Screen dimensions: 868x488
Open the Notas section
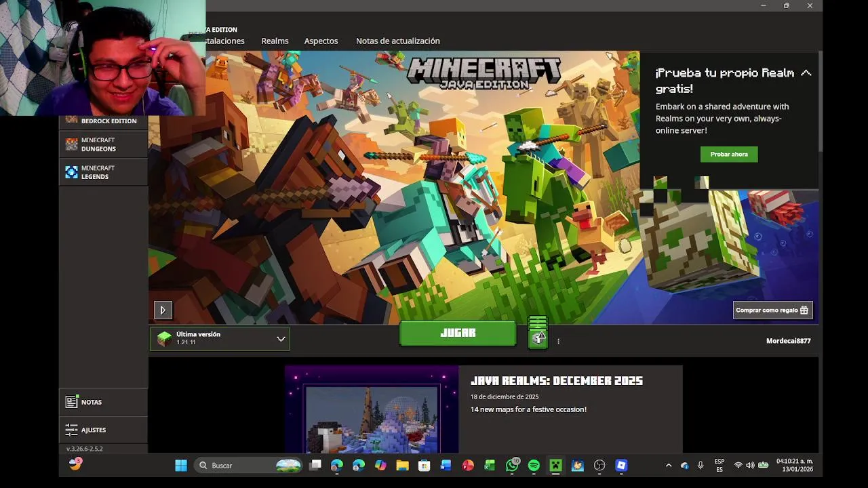click(x=103, y=402)
